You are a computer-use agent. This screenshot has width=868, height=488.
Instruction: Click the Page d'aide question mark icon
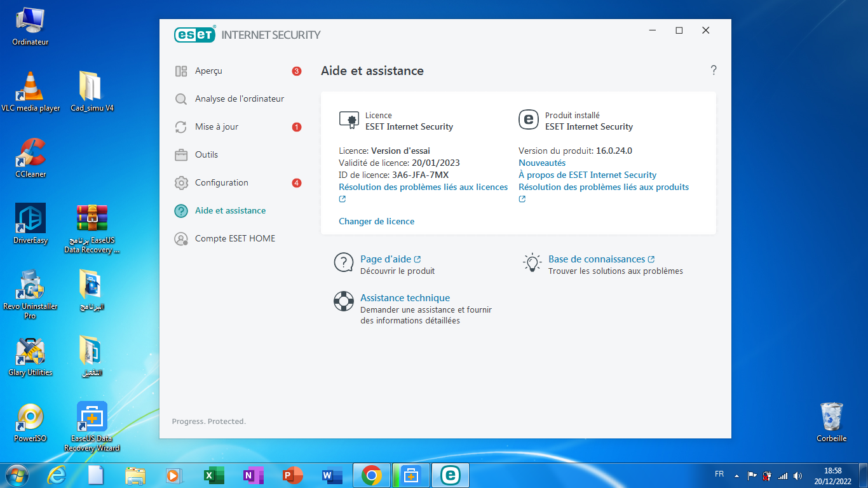[x=344, y=262]
